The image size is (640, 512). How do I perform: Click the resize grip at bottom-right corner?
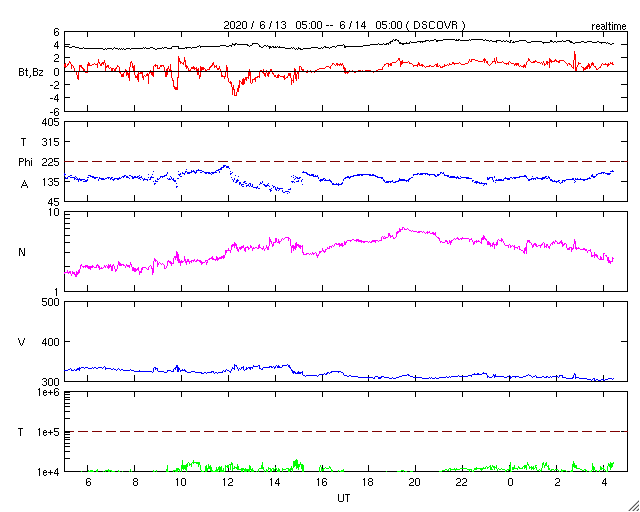click(633, 505)
